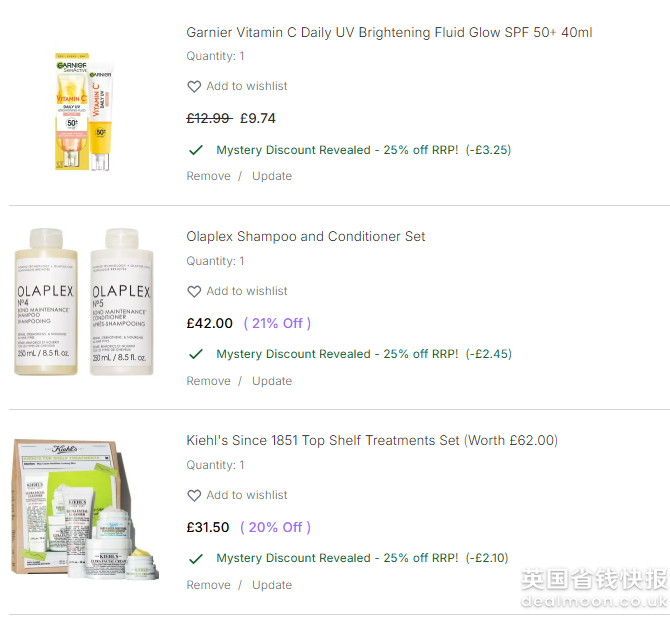Image resolution: width=670 pixels, height=618 pixels.
Task: Add Kiehl's set to wishlist text
Action: 247,496
